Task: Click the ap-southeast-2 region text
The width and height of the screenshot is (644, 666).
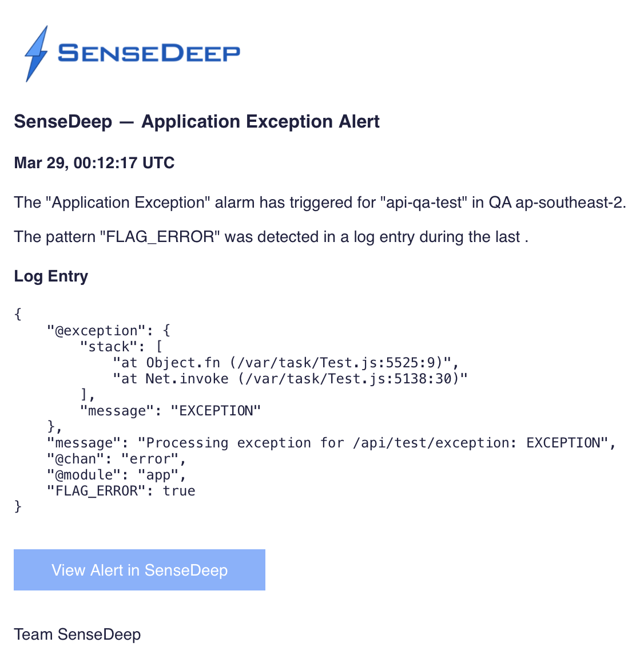Action: (x=571, y=202)
